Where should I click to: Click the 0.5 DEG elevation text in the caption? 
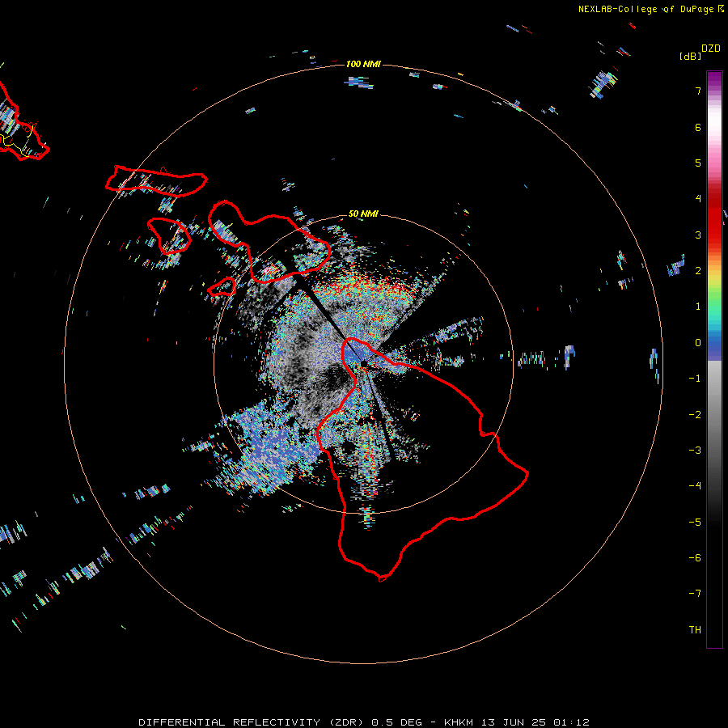[396, 722]
